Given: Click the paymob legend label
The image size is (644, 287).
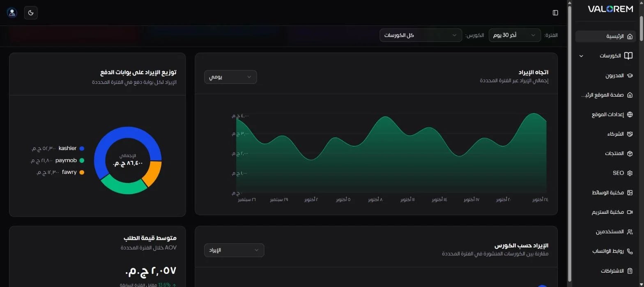Looking at the screenshot, I should (66, 160).
